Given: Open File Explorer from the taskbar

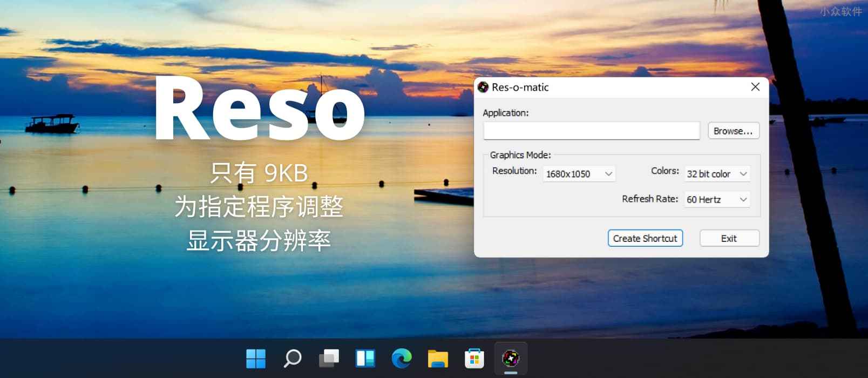Looking at the screenshot, I should pos(438,358).
